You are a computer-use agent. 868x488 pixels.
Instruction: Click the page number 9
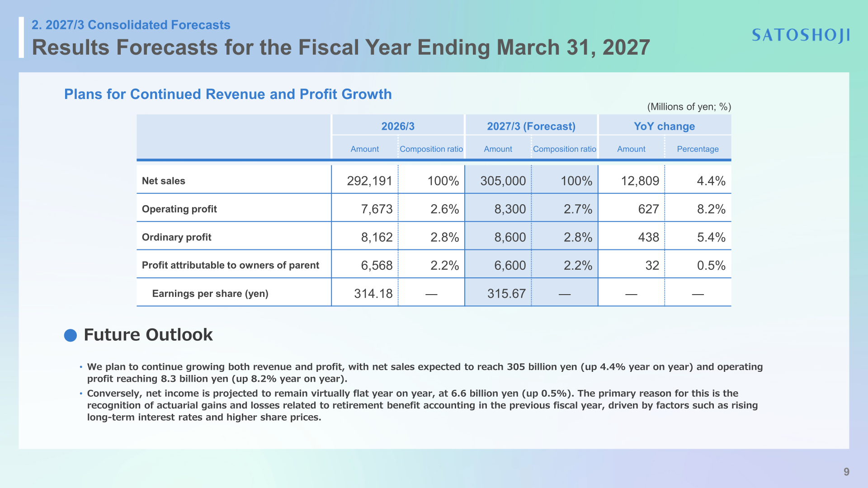(x=846, y=472)
